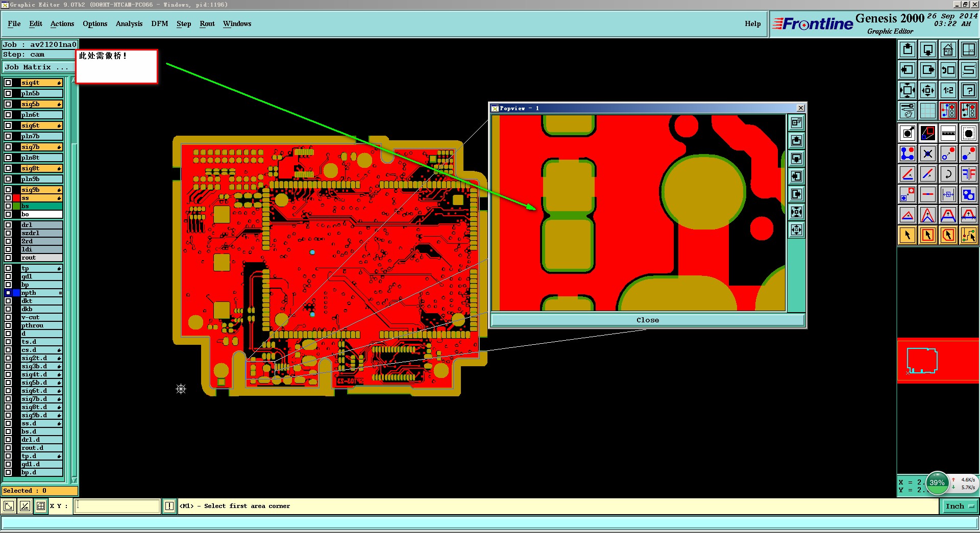Click the pan down view icon

click(x=928, y=49)
